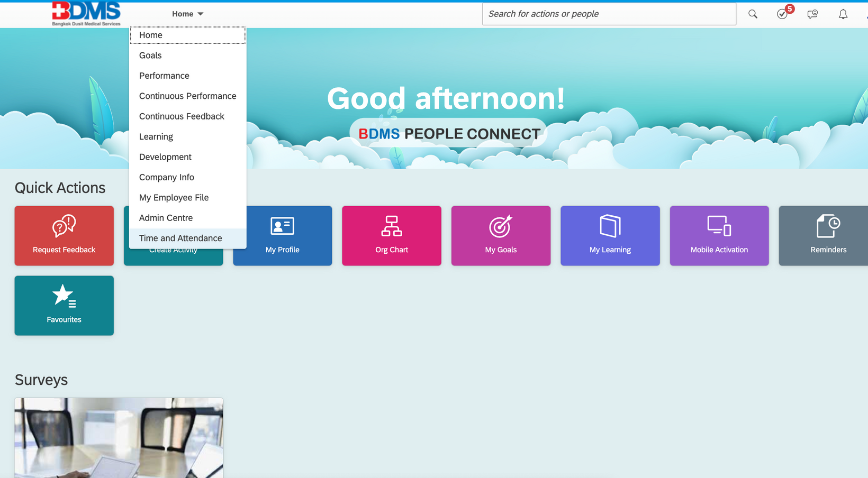Select Learning from the navigation menu
This screenshot has height=478, width=868.
pyautogui.click(x=156, y=137)
